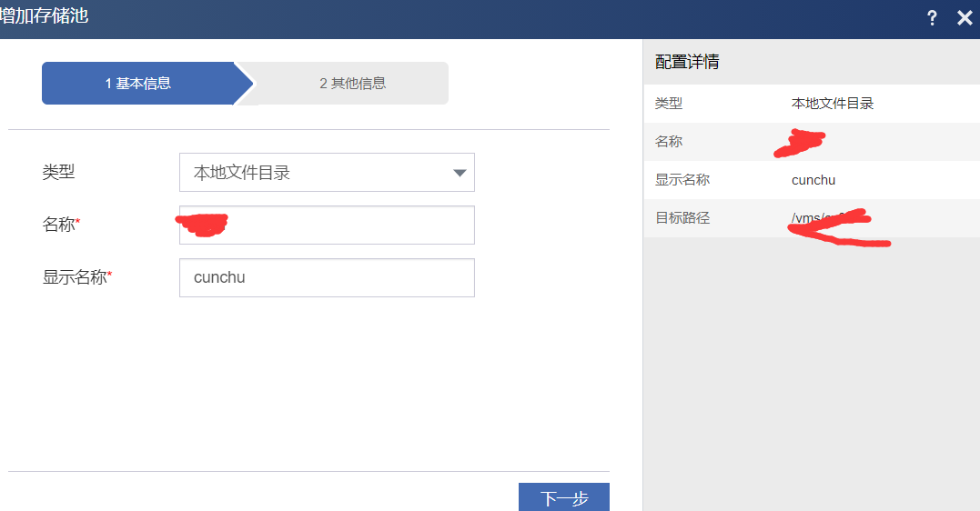
Task: Click the 类型 label in the form
Action: (59, 172)
